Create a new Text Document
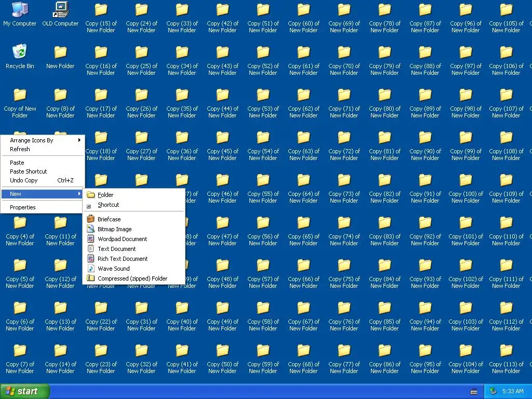 coord(134,249)
